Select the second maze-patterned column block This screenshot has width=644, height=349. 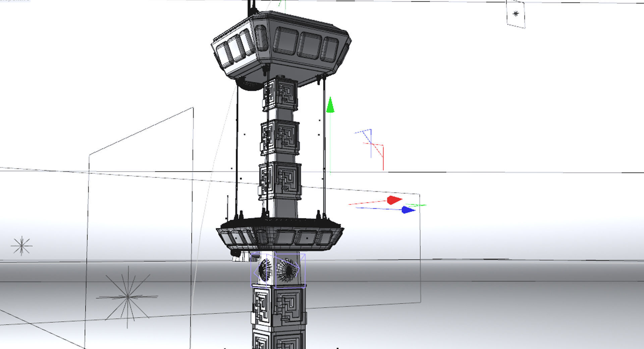coord(280,138)
